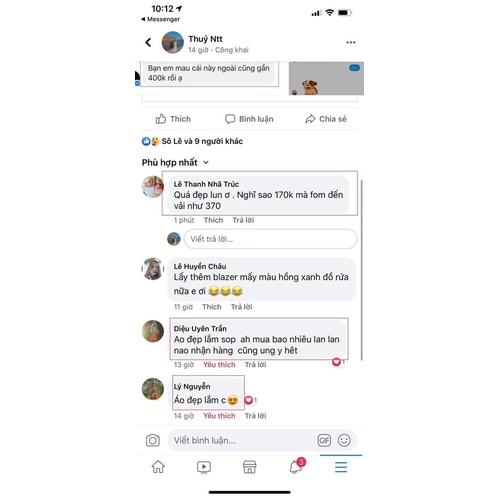Go to the Home feed tab
The image size is (498, 498).
pyautogui.click(x=158, y=467)
